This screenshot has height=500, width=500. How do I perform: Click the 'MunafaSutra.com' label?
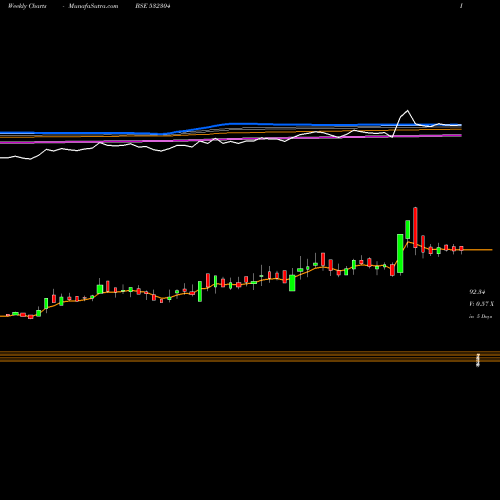tap(93, 6)
